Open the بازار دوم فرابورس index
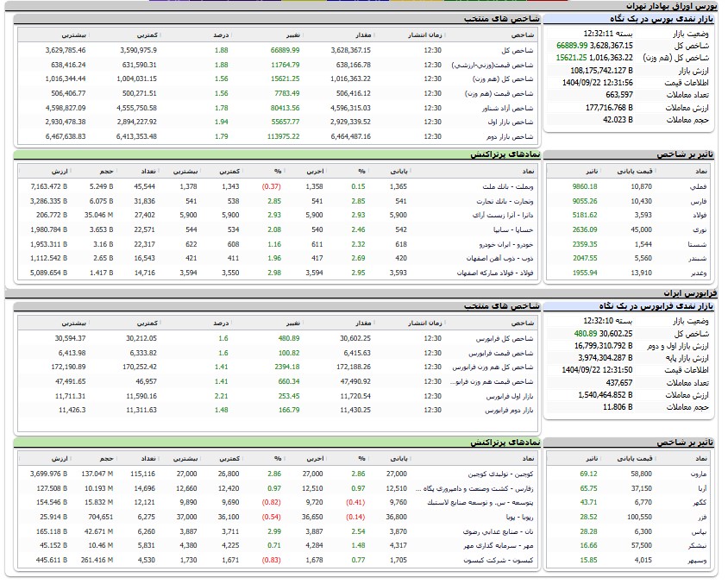728x584 pixels. (511, 411)
